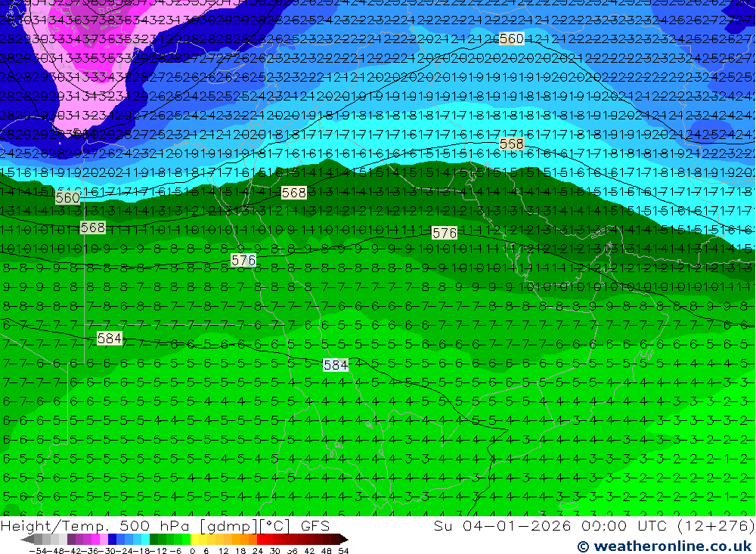This screenshot has height=554, width=756.
Task: Click the 568 label in the map center
Action: 293,193
